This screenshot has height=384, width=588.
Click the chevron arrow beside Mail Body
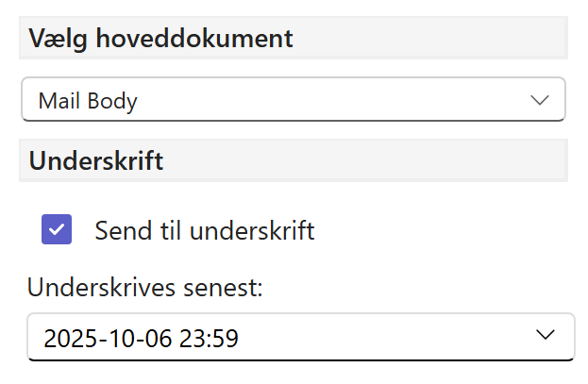pos(540,100)
